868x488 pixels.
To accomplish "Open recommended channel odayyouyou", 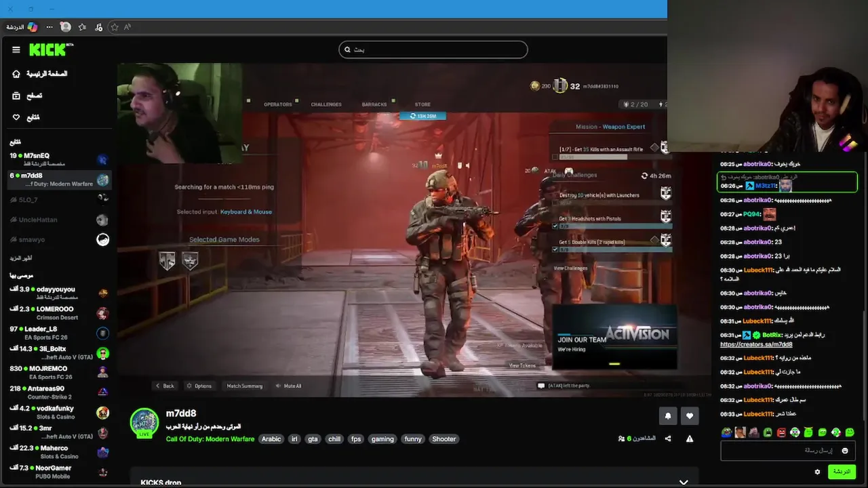I will pyautogui.click(x=60, y=293).
